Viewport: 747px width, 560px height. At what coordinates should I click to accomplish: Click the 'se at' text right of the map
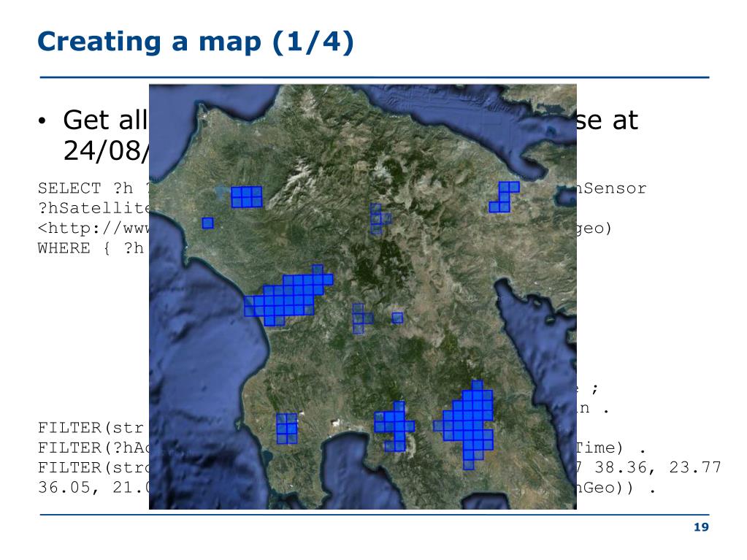(607, 121)
